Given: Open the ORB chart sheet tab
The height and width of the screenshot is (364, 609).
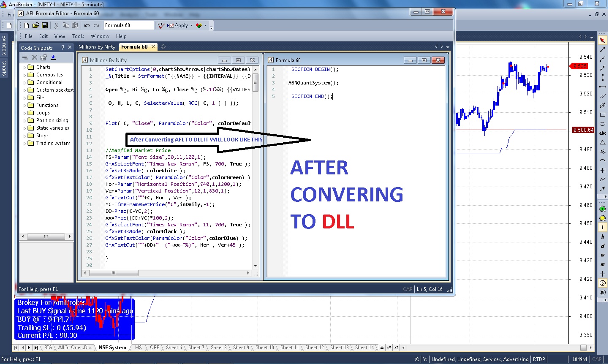Looking at the screenshot, I should coord(155,348).
